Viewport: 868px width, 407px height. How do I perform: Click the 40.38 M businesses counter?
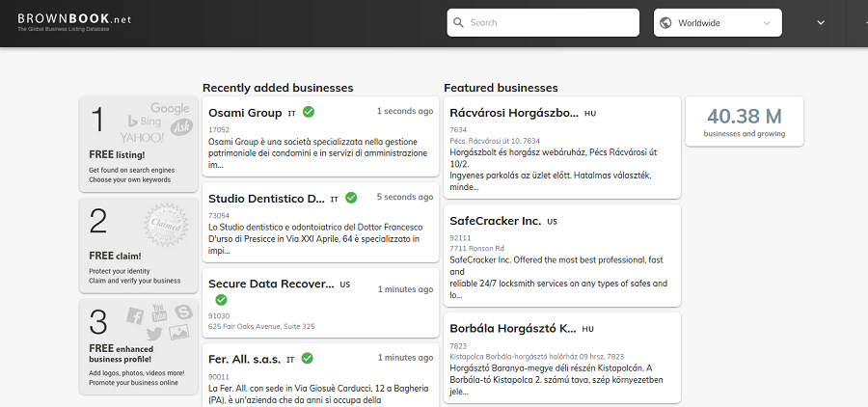744,122
